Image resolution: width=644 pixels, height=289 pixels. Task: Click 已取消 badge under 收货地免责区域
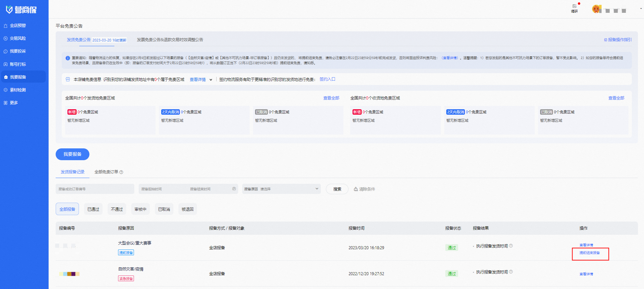point(547,112)
